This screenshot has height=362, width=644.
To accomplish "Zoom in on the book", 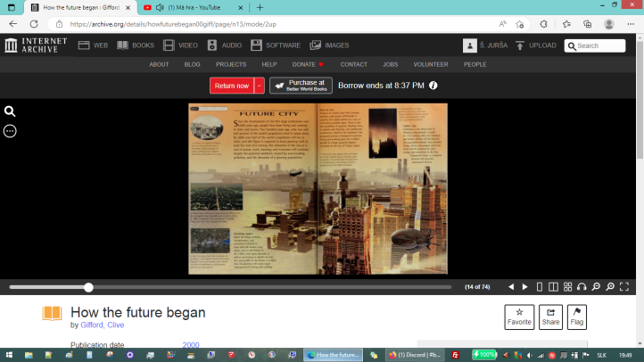I will click(x=610, y=287).
